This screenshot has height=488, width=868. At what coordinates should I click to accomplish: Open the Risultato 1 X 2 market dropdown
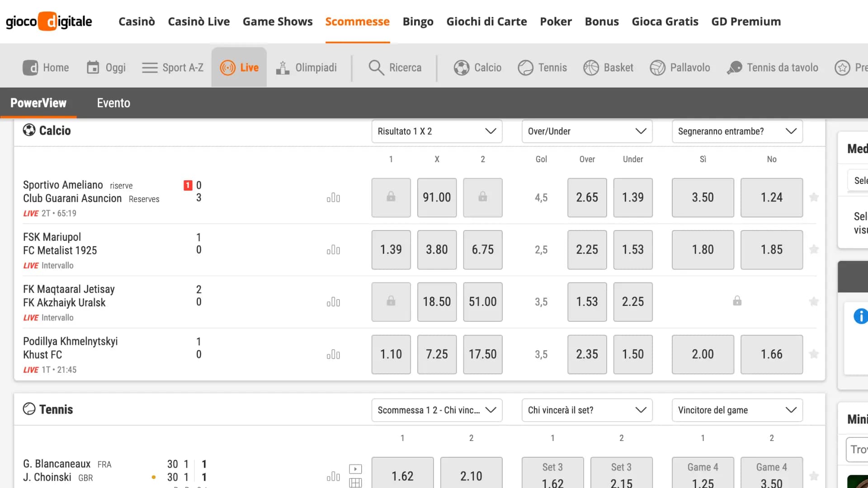(x=436, y=131)
